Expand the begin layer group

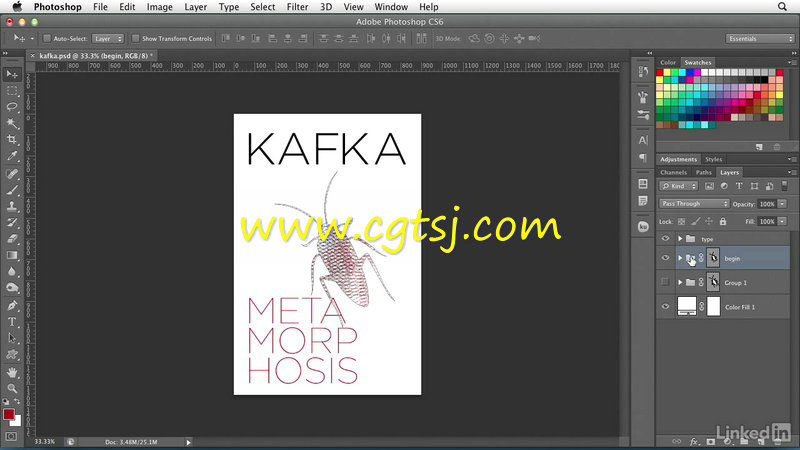click(680, 258)
